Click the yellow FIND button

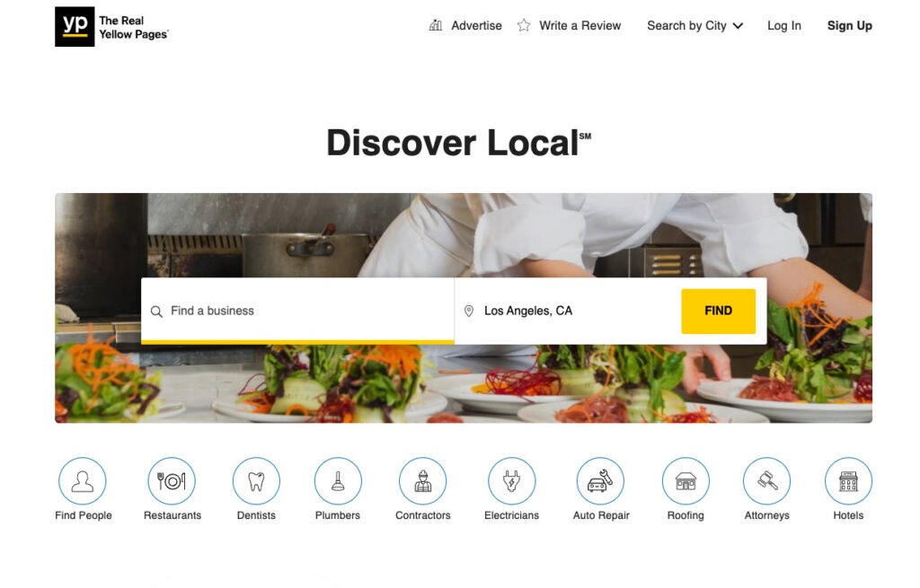pos(718,311)
